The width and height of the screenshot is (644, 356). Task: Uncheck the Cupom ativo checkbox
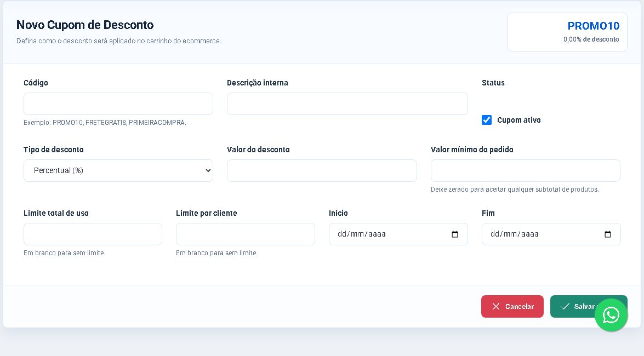487,120
